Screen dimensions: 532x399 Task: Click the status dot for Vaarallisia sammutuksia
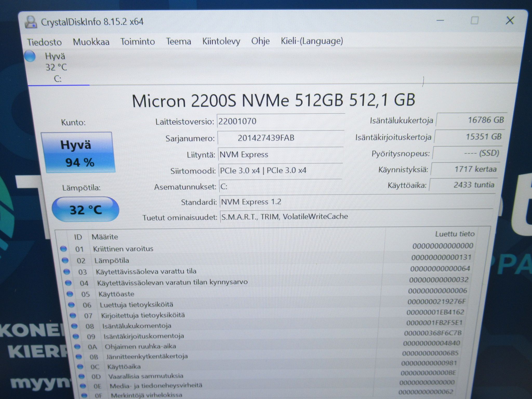coord(82,376)
